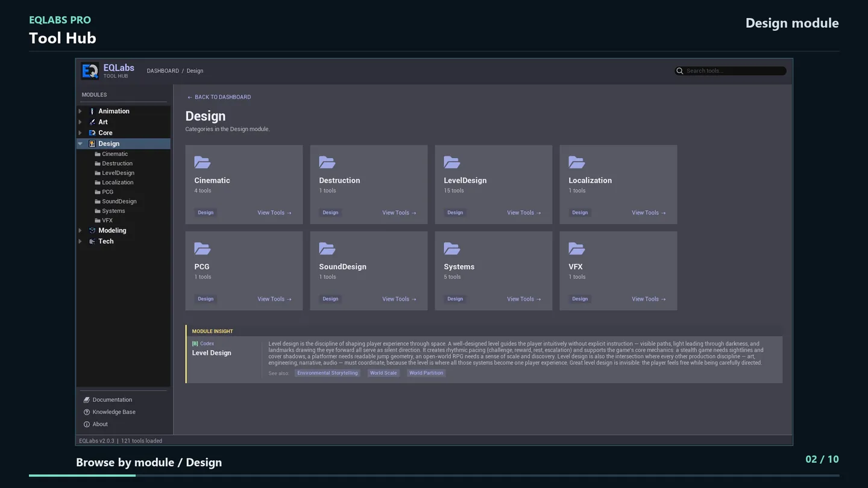Click the PCG card folder icon
The image size is (868, 488).
pyautogui.click(x=203, y=248)
